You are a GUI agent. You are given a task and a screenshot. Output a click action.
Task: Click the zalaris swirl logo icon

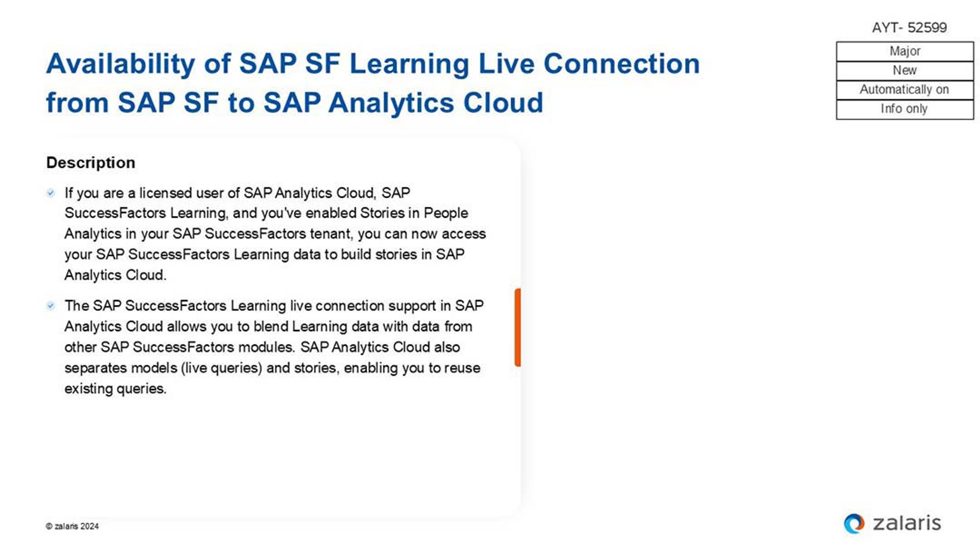(854, 524)
